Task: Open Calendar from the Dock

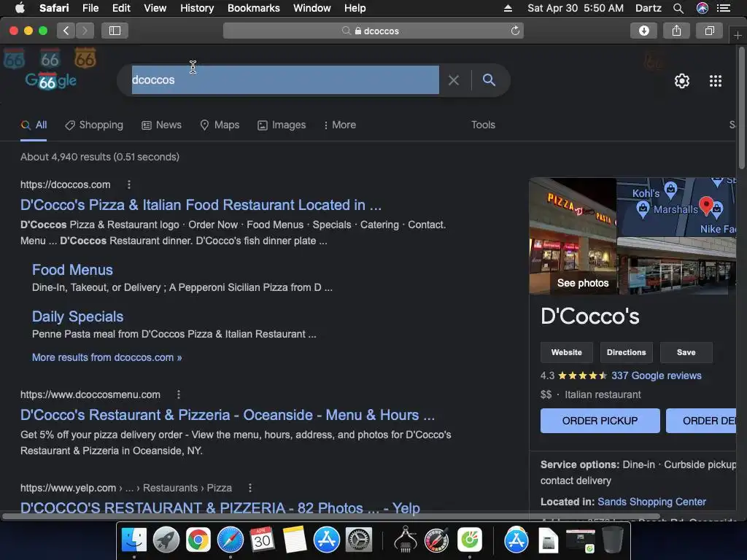Action: click(x=262, y=540)
